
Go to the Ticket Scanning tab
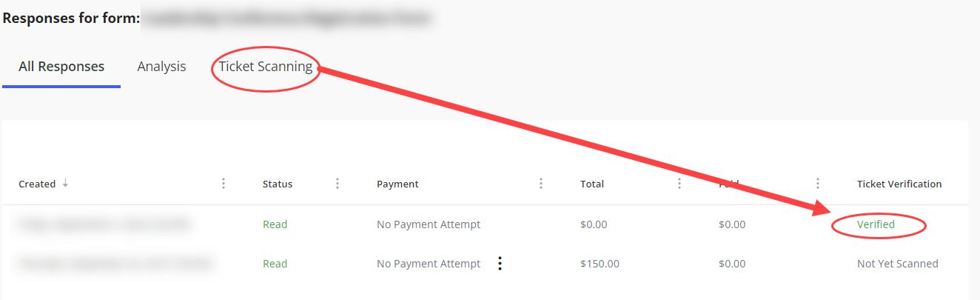[x=265, y=67]
